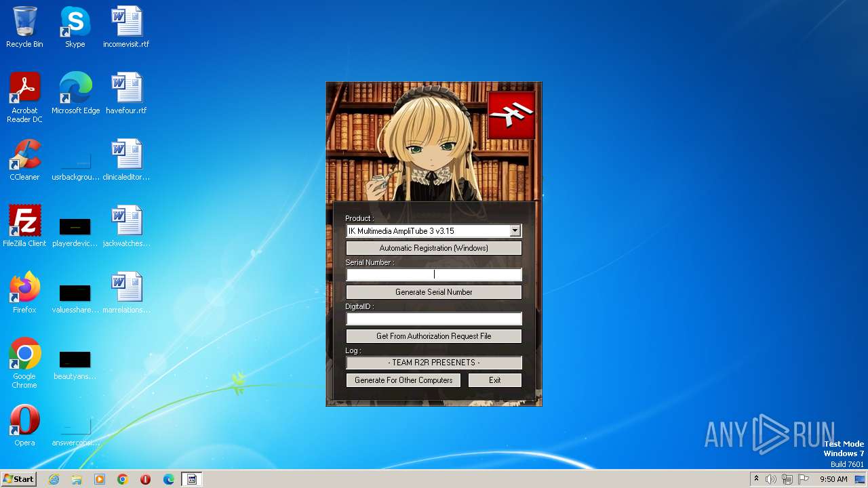This screenshot has width=868, height=488.
Task: Open Chrome from the taskbar
Action: 123,479
